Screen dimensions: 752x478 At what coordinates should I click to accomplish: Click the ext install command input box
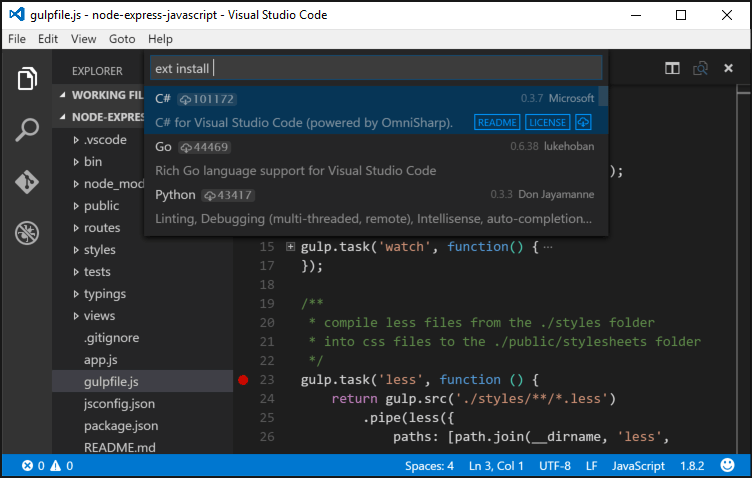(375, 68)
